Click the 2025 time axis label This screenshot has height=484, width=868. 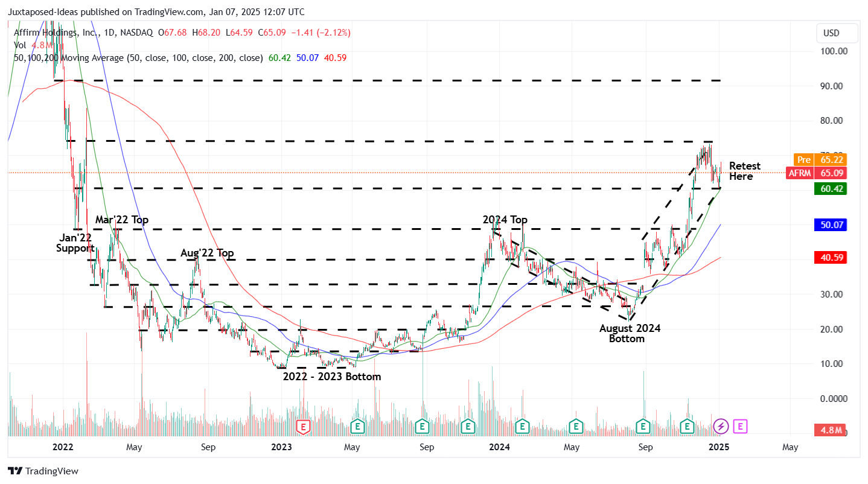[x=718, y=447]
